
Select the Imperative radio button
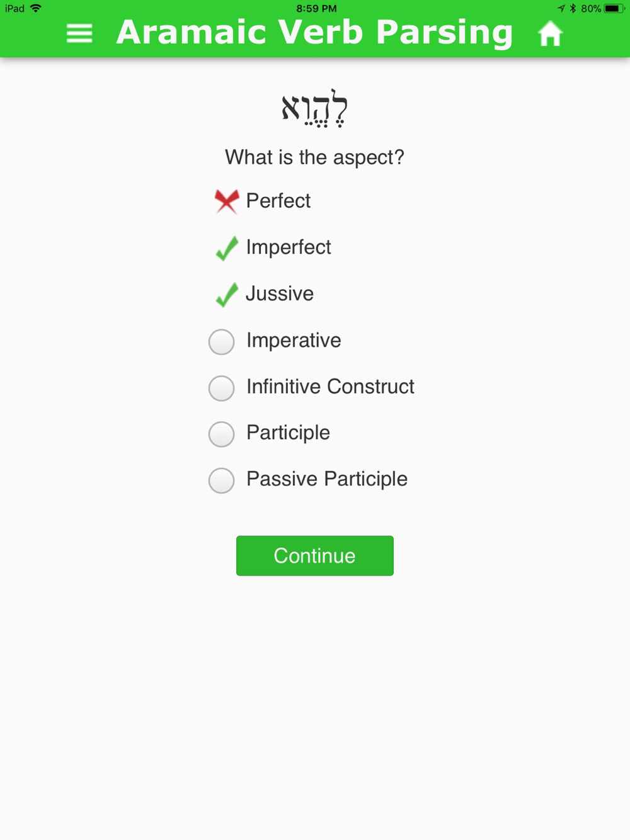pos(222,342)
